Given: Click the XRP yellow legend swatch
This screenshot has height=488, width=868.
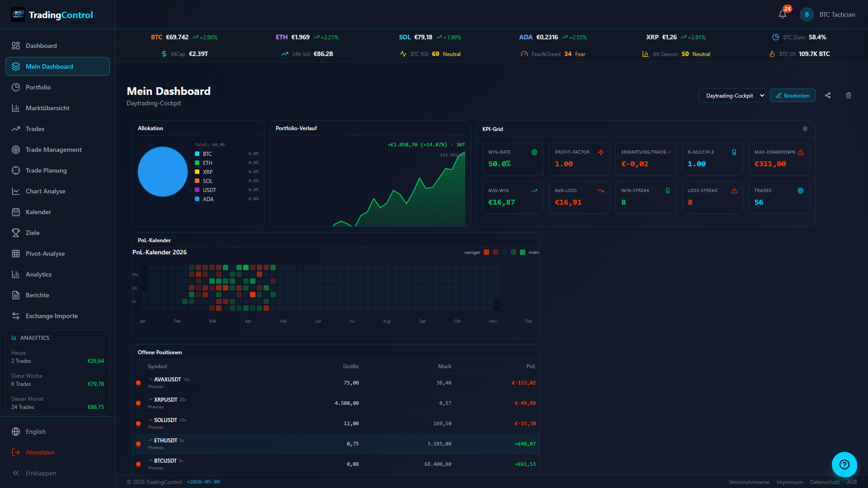Looking at the screenshot, I should [x=197, y=172].
